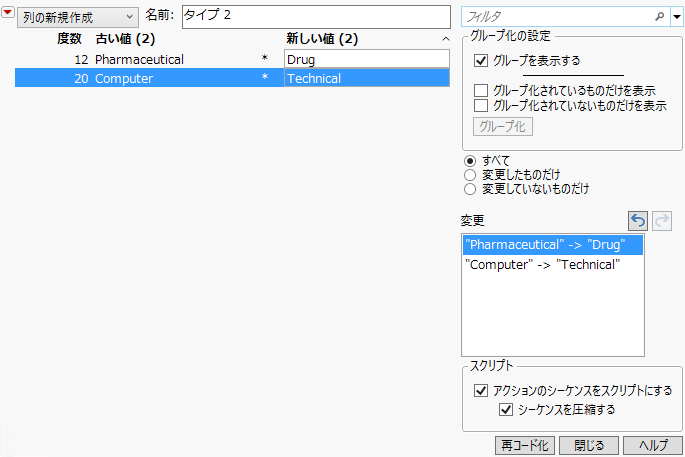Enable グループ化されていないものだけを表示 checkbox
Screen dimensions: 685x457
(x=481, y=105)
